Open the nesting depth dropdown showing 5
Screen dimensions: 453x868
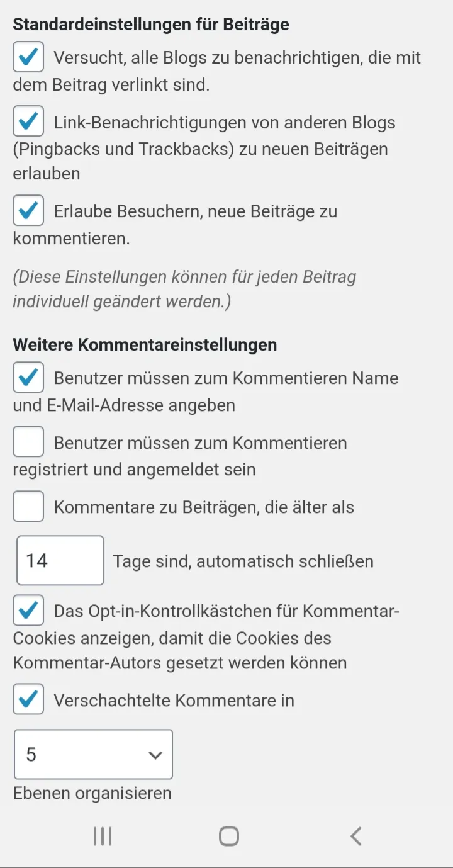[93, 754]
